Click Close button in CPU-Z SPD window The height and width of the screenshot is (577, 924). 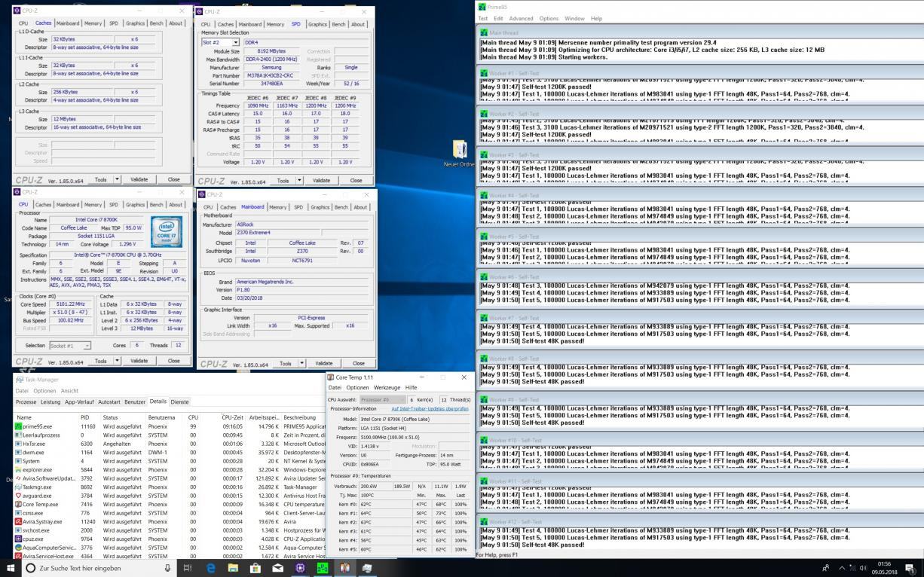click(x=356, y=181)
